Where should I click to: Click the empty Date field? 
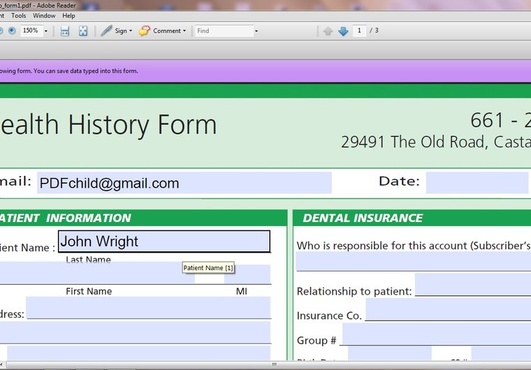(477, 183)
